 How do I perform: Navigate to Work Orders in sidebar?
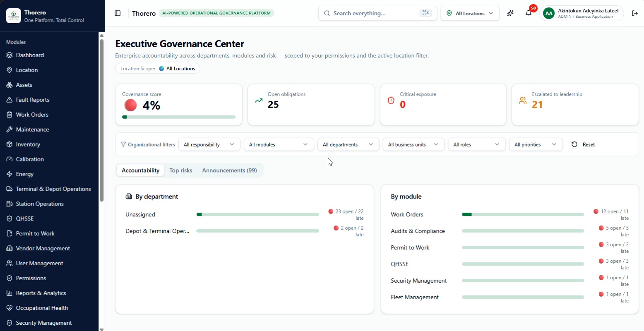click(32, 115)
